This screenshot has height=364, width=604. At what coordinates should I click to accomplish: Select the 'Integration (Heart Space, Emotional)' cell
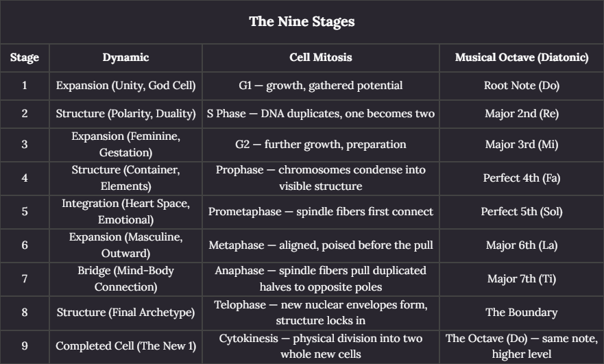pos(125,211)
